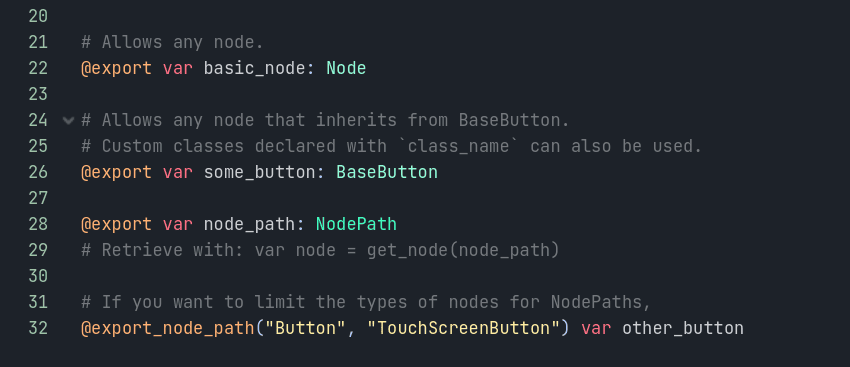The image size is (850, 367).
Task: Click line number 26 in gutter
Action: tap(38, 172)
